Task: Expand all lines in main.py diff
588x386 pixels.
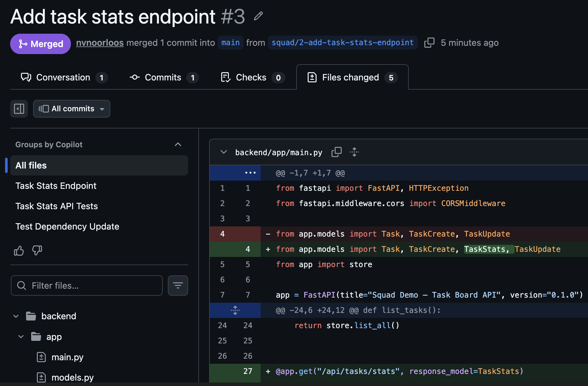Action: click(354, 152)
